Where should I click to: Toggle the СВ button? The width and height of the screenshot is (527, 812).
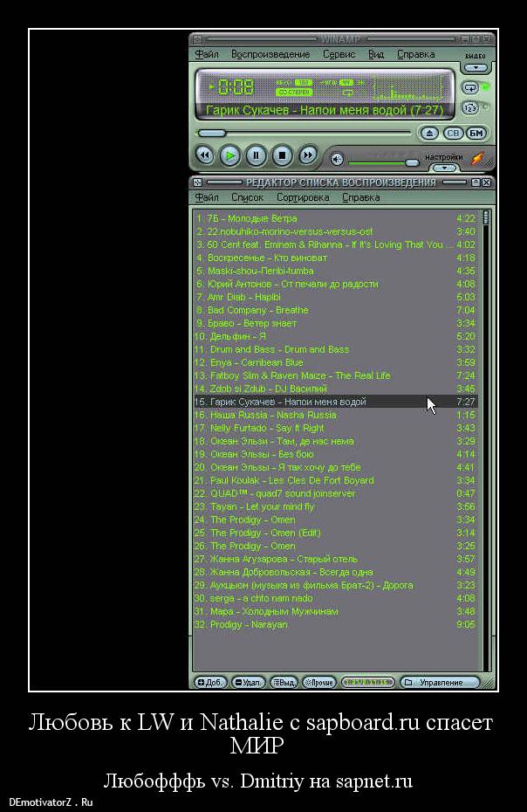[453, 133]
